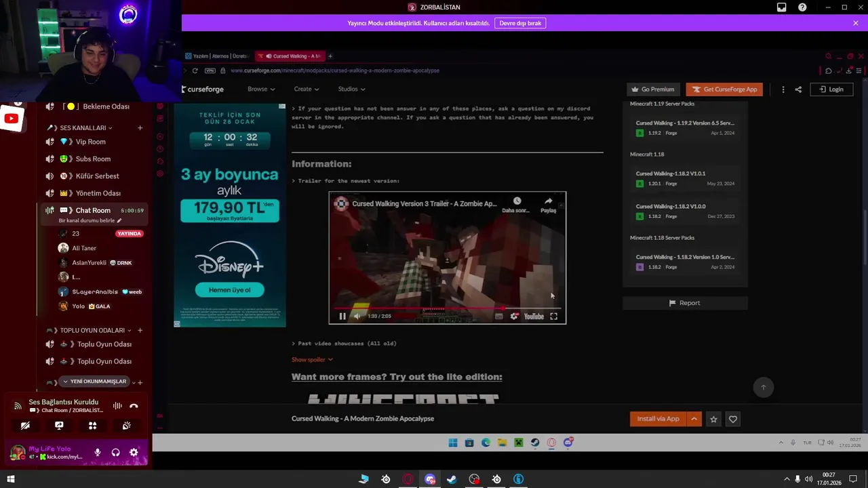Join the Subs Room voice channel
This screenshot has height=488, width=868.
click(95, 159)
